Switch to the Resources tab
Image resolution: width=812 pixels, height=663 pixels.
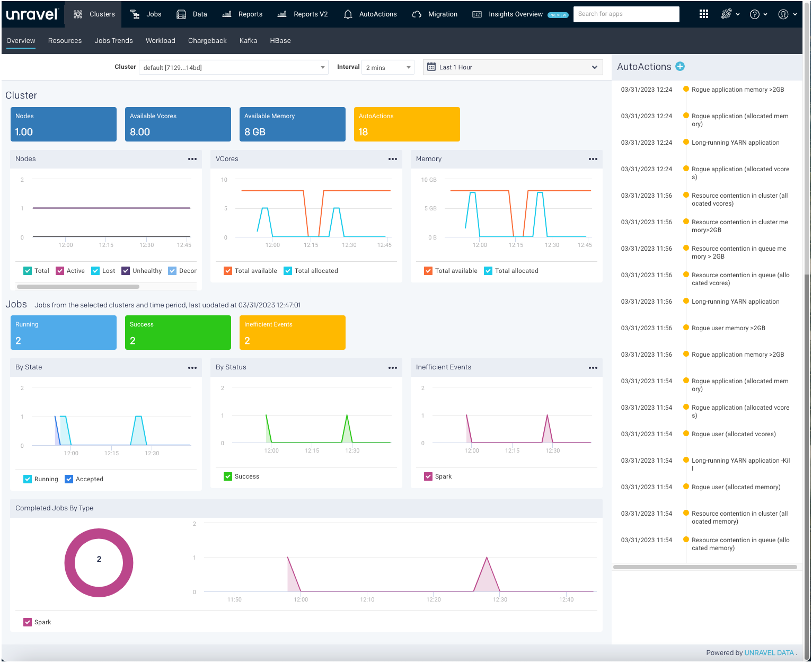point(65,41)
